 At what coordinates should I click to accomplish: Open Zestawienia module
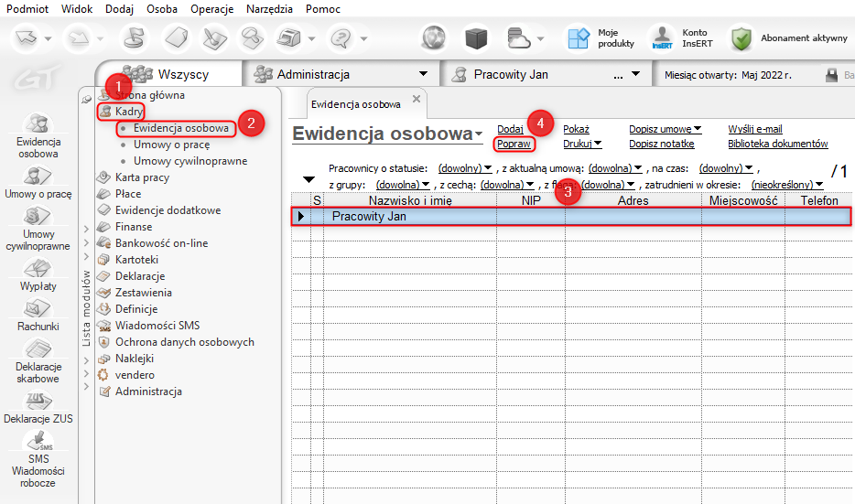pyautogui.click(x=144, y=293)
